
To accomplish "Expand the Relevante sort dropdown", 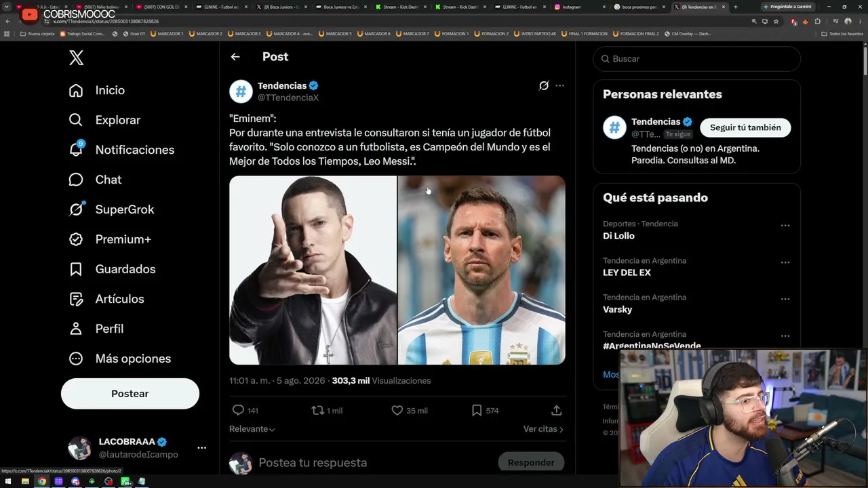I will pos(252,429).
